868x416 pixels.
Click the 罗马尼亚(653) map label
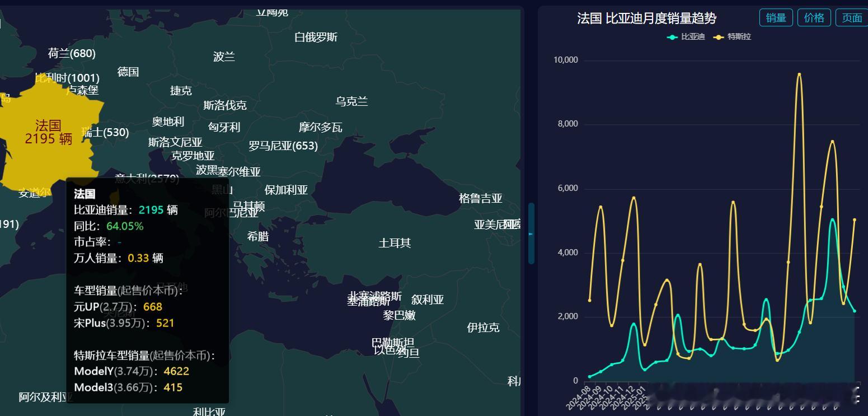[x=283, y=146]
